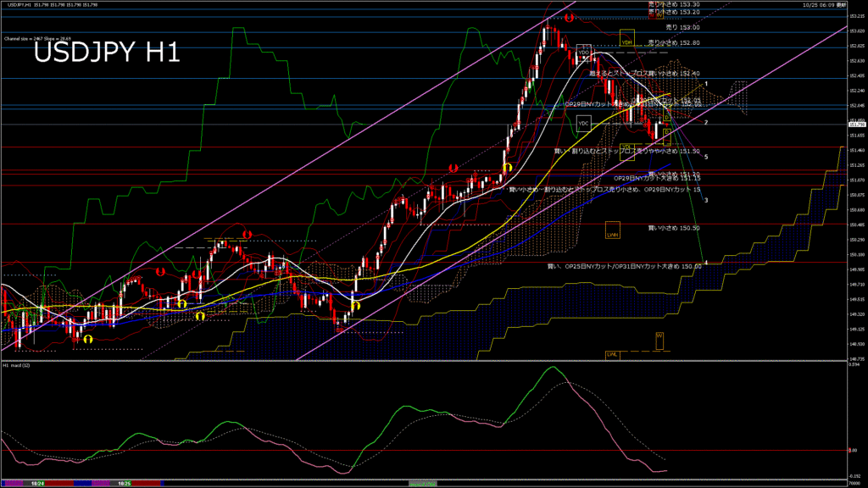Click the "OP29日NYカット大きめ 151.15" label
The width and height of the screenshot is (868, 488).
click(657, 179)
